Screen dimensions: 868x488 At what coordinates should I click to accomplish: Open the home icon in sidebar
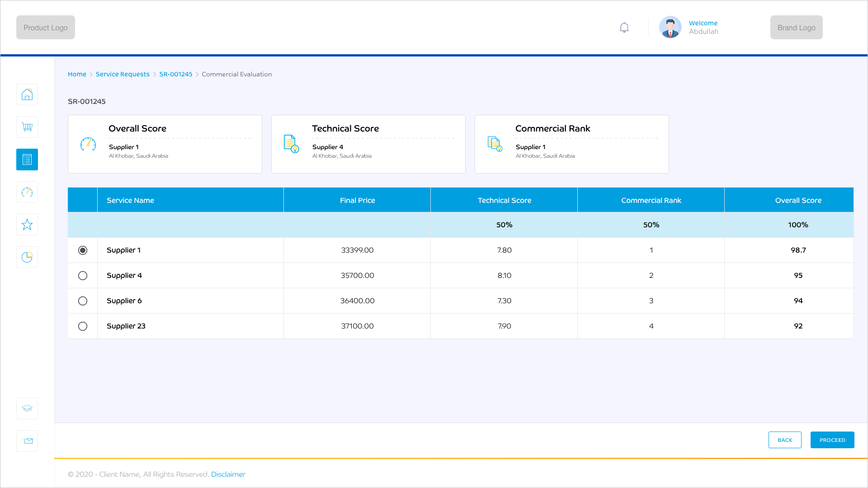(x=27, y=94)
